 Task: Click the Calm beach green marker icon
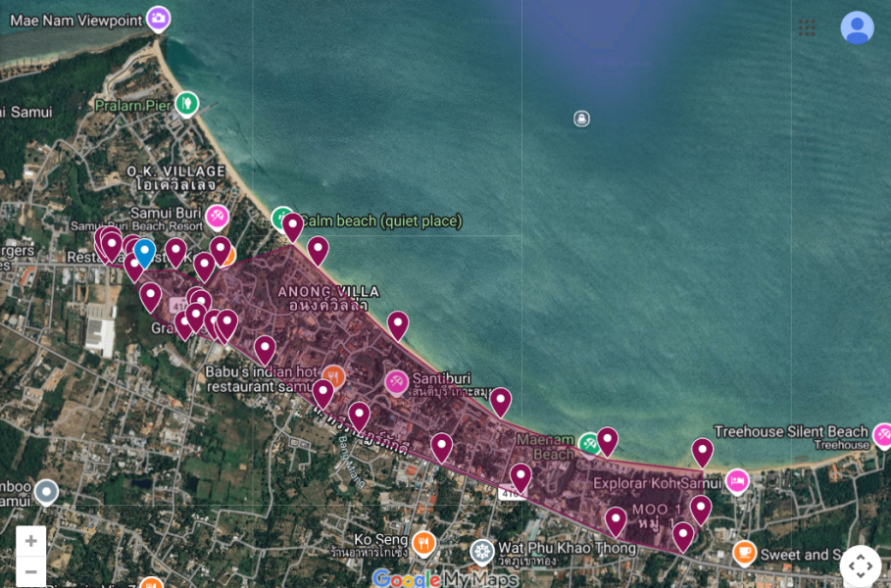point(282,218)
